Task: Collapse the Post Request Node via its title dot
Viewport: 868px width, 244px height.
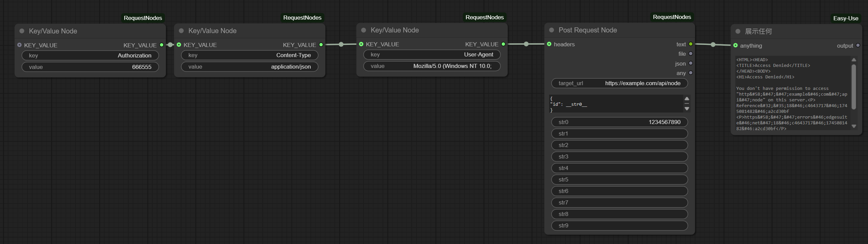Action: [x=551, y=30]
